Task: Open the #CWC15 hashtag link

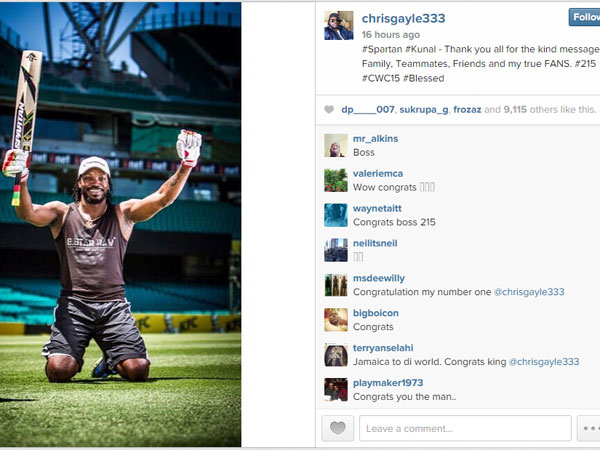Action: pyautogui.click(x=380, y=78)
